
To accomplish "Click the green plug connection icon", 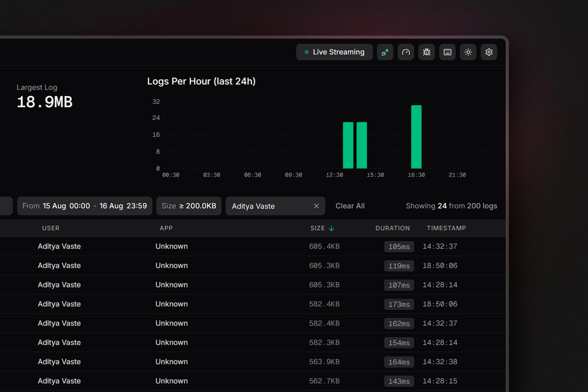I will point(385,52).
